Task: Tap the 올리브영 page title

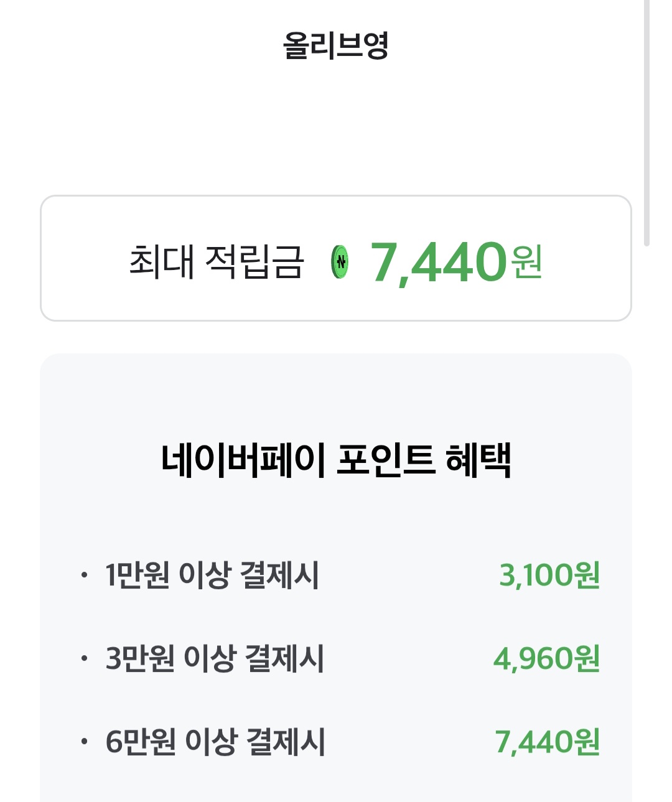Action: [336, 45]
